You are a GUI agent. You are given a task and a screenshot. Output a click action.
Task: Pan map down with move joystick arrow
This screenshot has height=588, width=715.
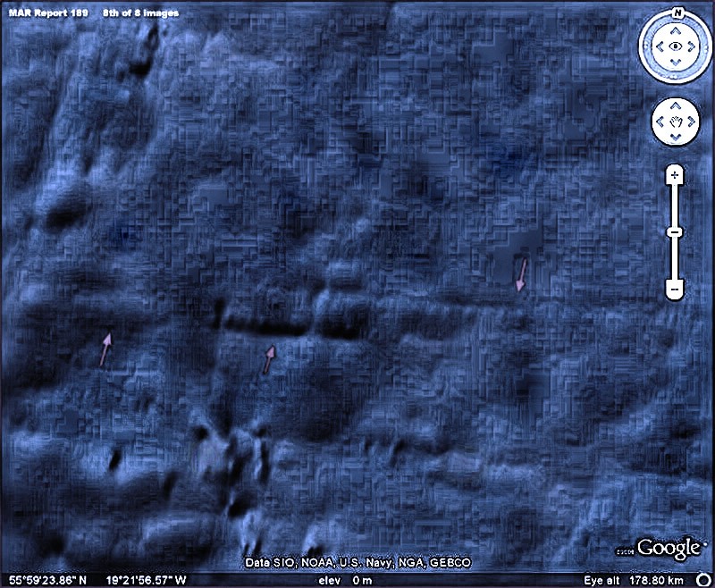coord(676,134)
